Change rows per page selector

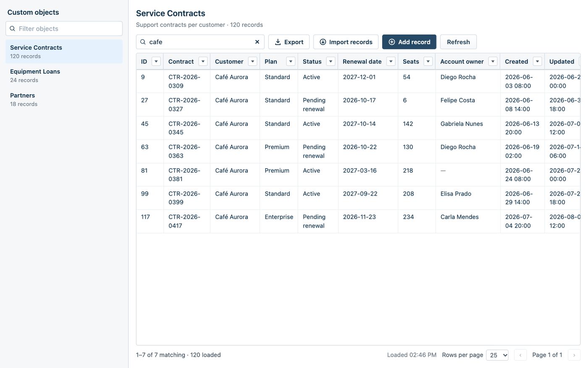[x=497, y=355]
